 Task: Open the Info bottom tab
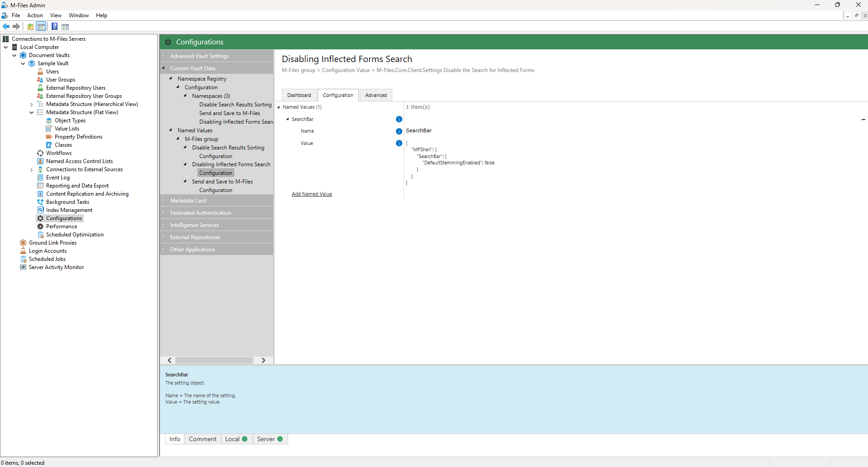(x=175, y=439)
